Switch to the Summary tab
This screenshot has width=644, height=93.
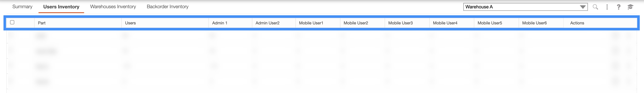[x=22, y=7]
